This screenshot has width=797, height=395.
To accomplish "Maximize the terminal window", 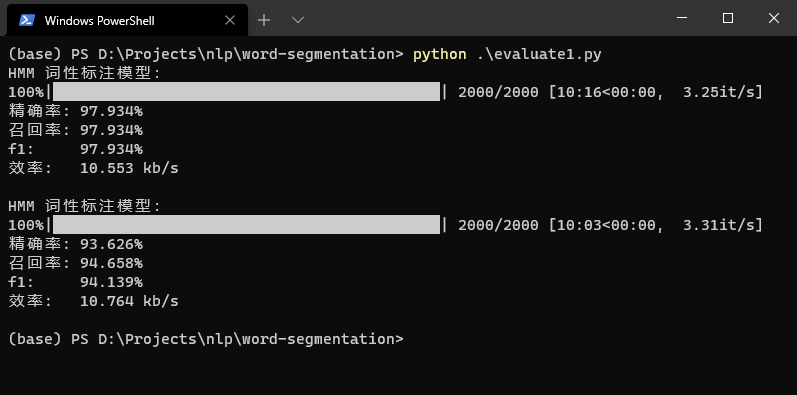I will click(x=728, y=18).
